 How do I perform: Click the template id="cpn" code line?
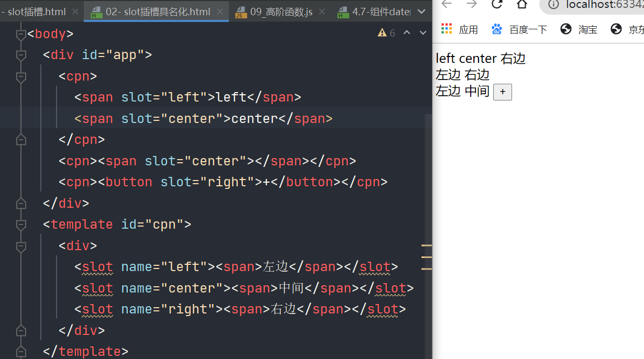pyautogui.click(x=117, y=225)
